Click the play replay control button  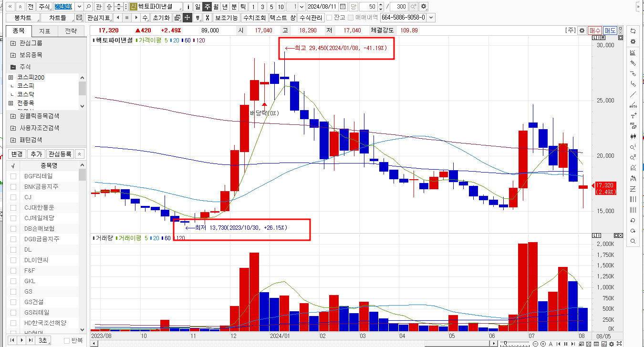point(21,340)
